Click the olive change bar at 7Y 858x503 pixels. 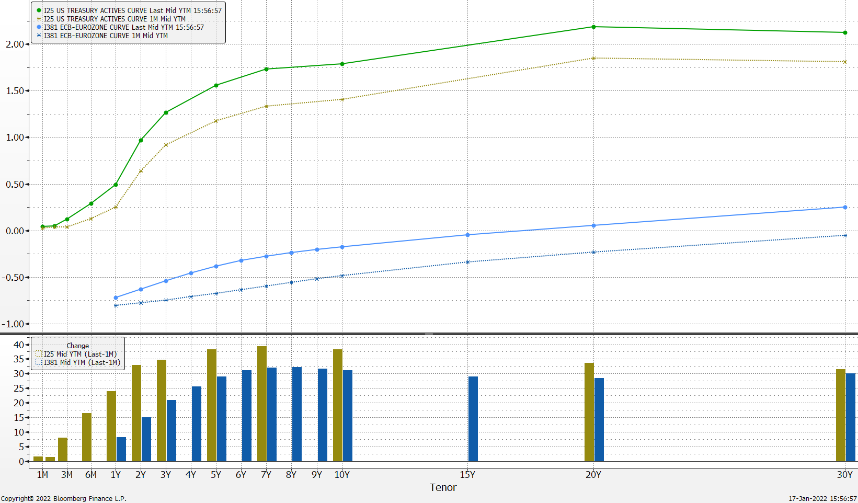[262, 403]
